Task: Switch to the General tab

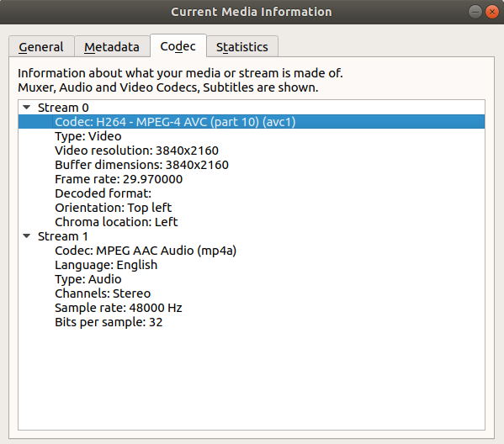Action: tap(41, 47)
